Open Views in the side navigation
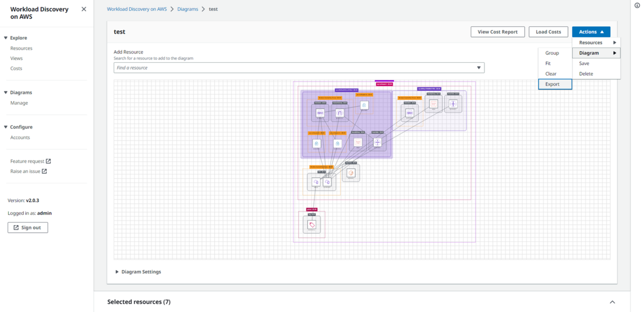 [x=17, y=58]
